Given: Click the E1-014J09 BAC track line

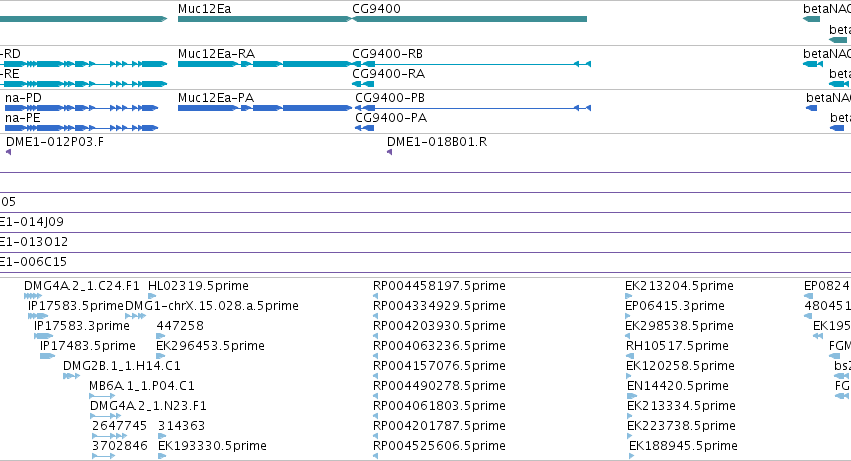Looking at the screenshot, I should [426, 232].
